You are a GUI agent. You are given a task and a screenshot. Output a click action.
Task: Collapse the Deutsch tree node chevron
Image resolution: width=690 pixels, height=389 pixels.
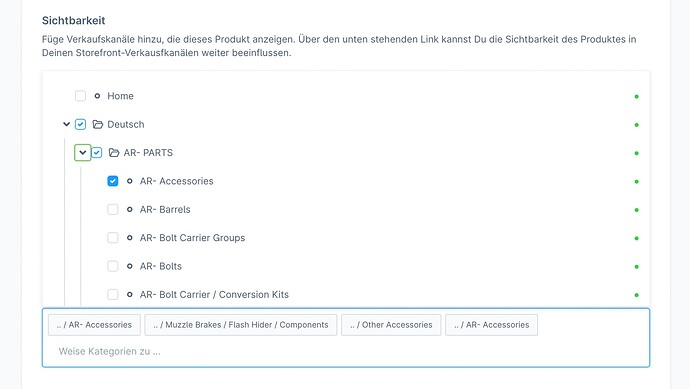[x=66, y=124]
